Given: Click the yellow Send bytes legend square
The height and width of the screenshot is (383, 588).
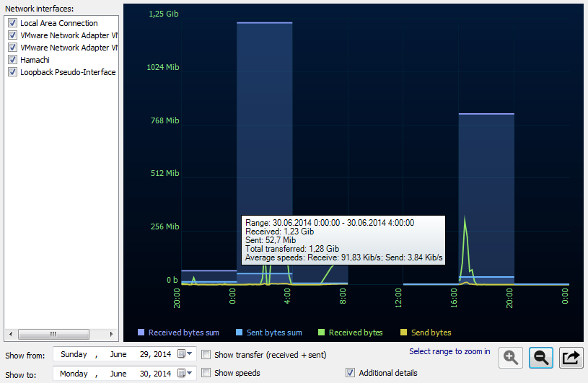Looking at the screenshot, I should 403,333.
